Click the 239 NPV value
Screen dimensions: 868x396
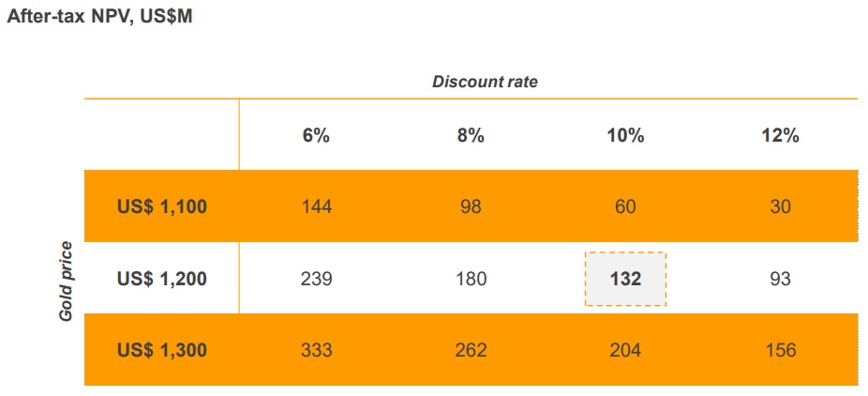pos(316,279)
